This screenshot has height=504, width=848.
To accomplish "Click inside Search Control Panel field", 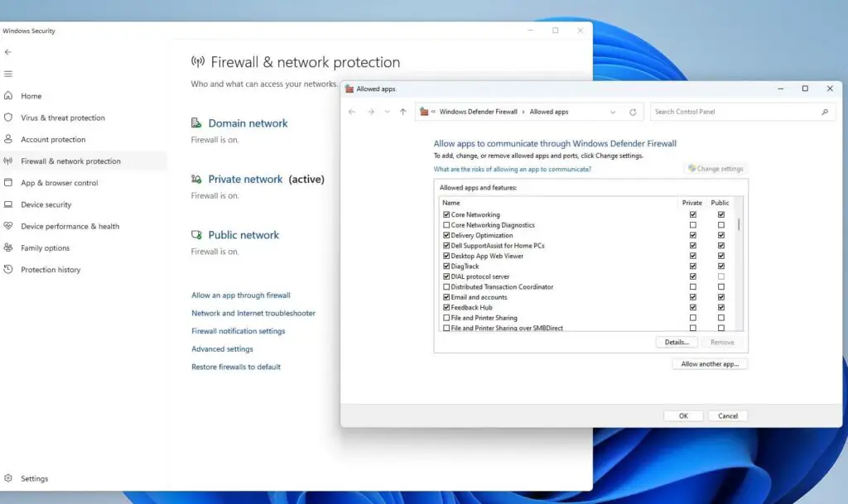I will tap(729, 111).
